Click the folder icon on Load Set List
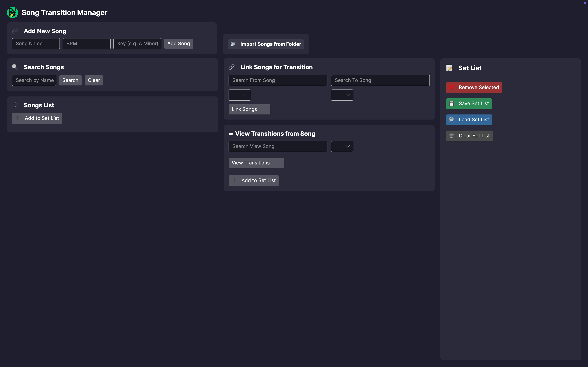The height and width of the screenshot is (367, 588). 451,120
